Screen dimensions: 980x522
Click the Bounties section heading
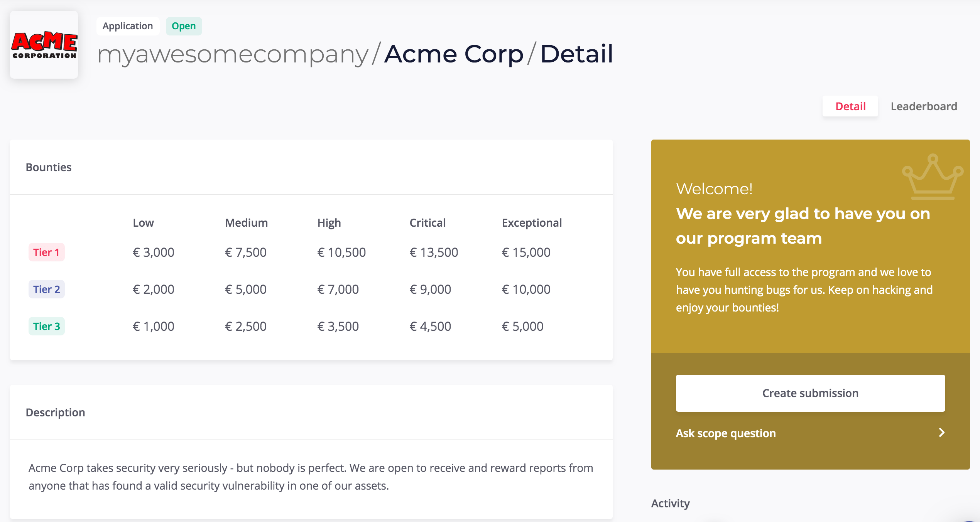coord(49,167)
